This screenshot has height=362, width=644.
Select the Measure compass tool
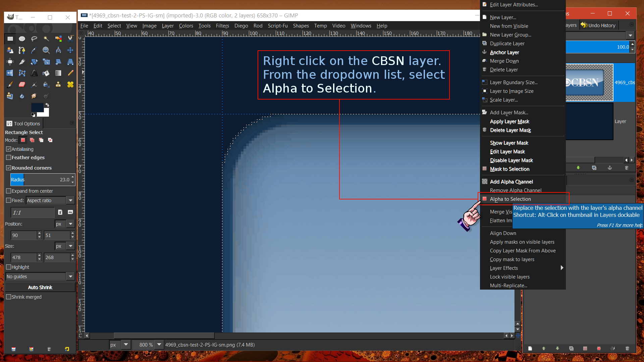pyautogui.click(x=58, y=50)
